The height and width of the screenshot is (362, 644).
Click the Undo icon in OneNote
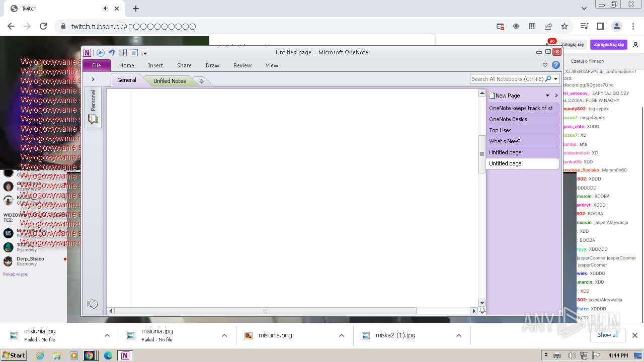(112, 53)
